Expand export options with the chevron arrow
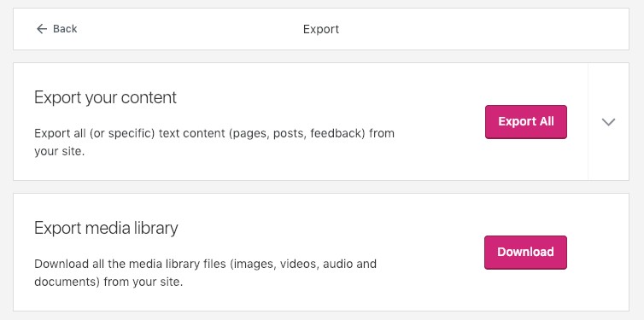Viewport: 644px width, 320px height. pos(608,122)
